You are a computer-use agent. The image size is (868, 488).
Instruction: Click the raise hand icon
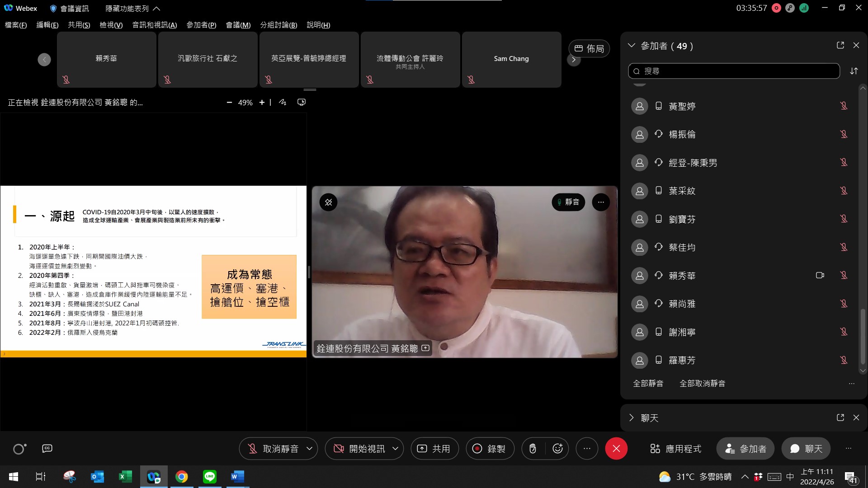coord(533,449)
